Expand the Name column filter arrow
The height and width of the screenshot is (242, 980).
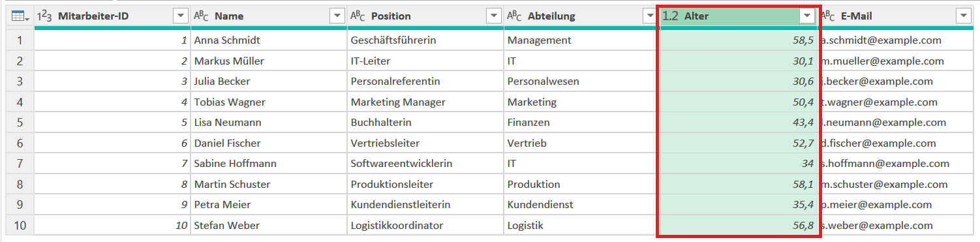(x=337, y=16)
